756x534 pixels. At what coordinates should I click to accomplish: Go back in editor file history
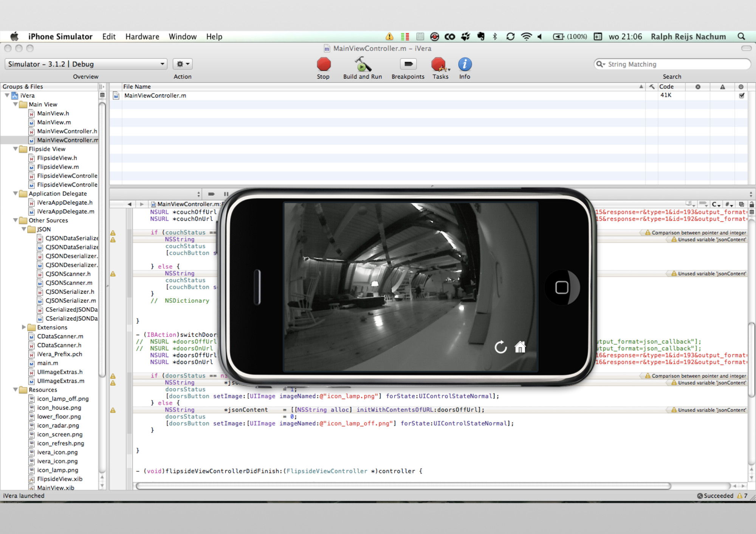tap(129, 204)
